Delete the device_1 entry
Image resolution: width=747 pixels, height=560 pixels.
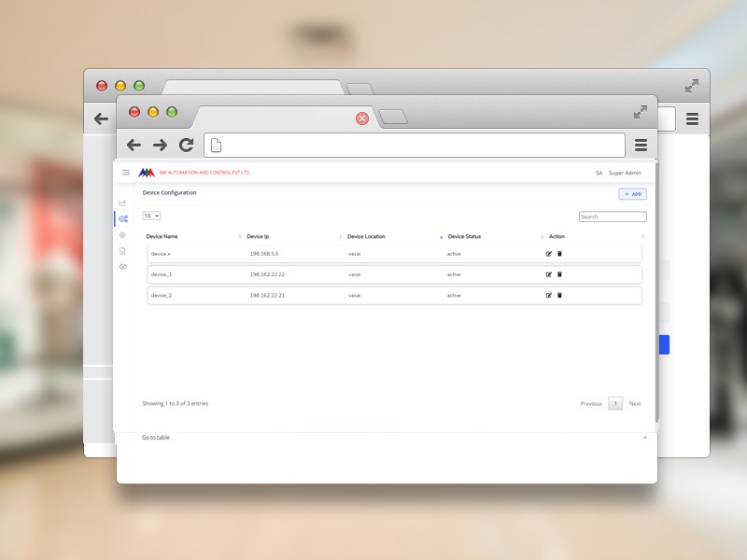coord(560,274)
